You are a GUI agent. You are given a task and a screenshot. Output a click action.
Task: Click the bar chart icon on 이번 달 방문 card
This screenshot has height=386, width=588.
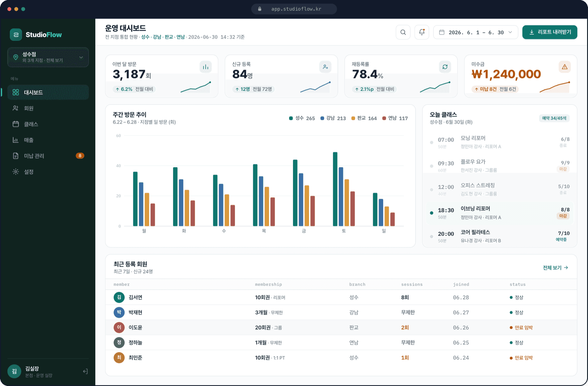tap(205, 67)
